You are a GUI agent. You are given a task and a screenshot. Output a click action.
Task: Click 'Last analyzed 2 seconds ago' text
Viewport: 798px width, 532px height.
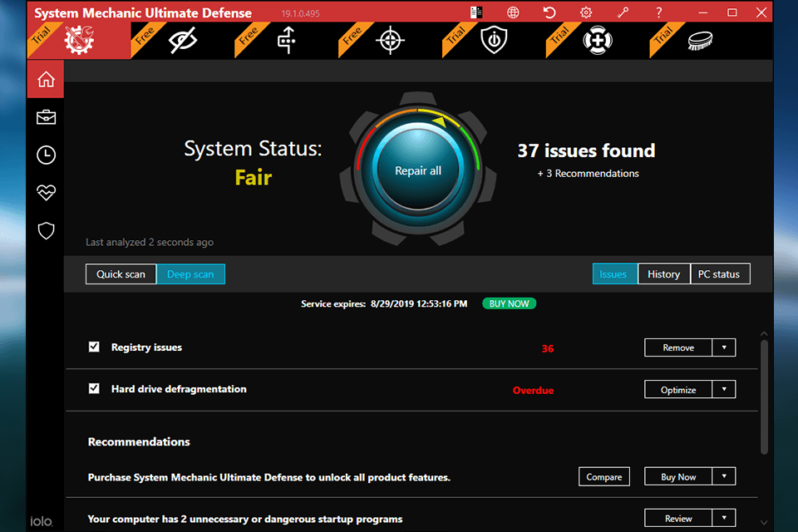pos(150,243)
